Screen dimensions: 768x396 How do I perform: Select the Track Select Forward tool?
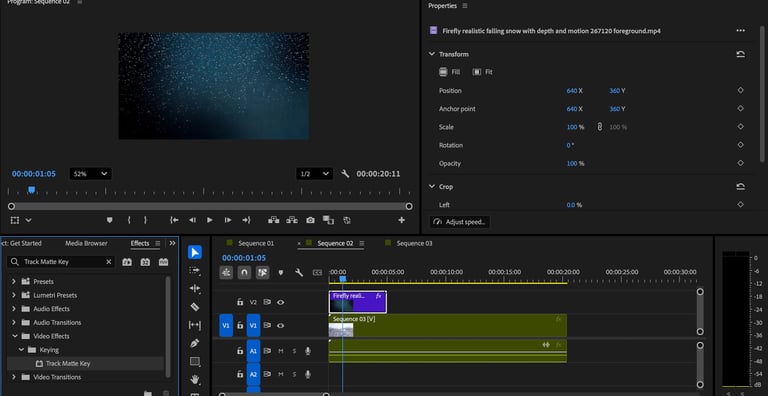click(x=195, y=270)
